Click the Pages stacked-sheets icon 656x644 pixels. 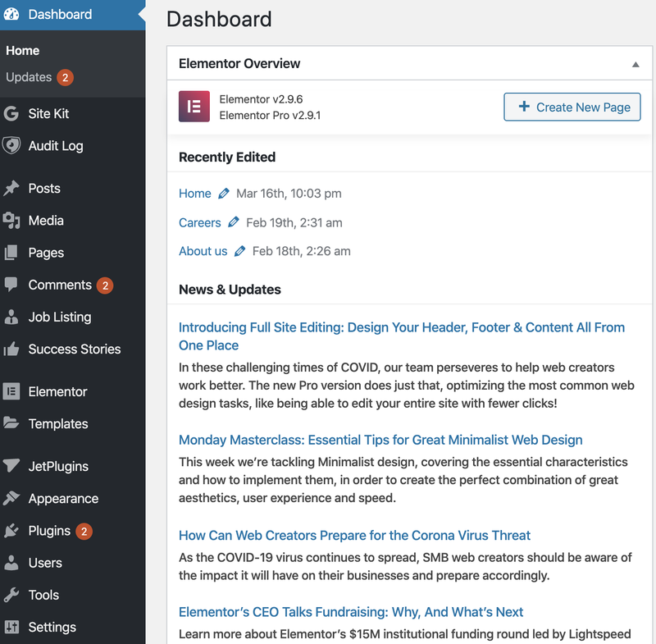11,253
